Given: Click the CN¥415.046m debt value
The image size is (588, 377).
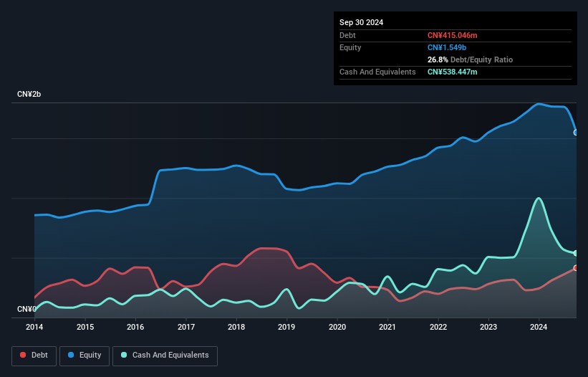Looking at the screenshot, I should point(452,35).
